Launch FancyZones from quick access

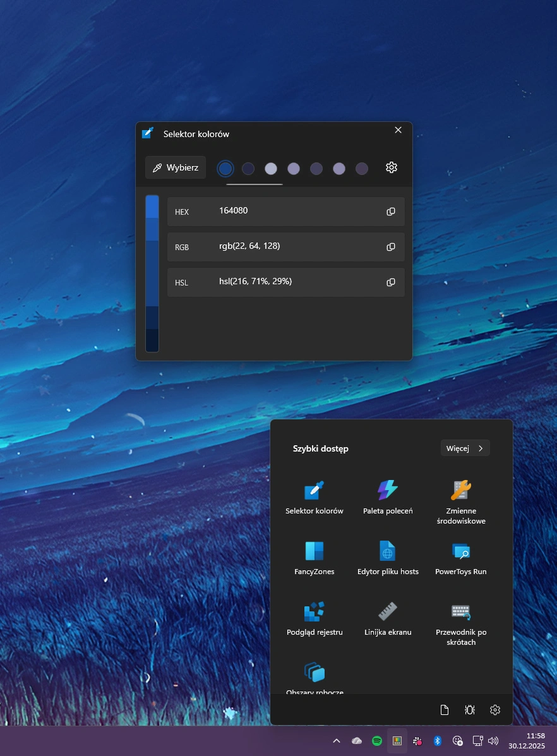(x=314, y=558)
